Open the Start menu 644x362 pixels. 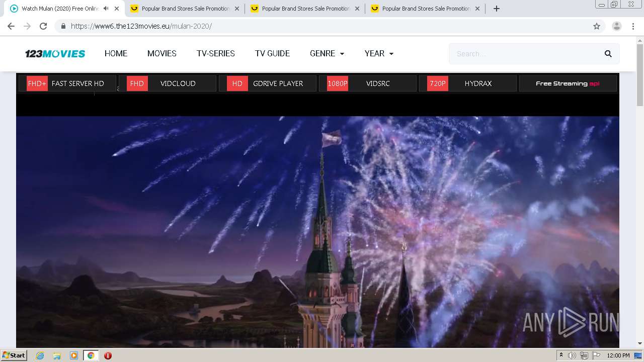pyautogui.click(x=14, y=355)
